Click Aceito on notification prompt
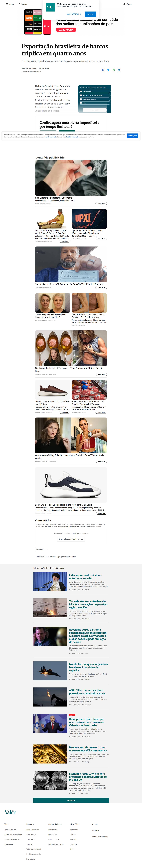The width and height of the screenshot is (142, 868). [90, 14]
